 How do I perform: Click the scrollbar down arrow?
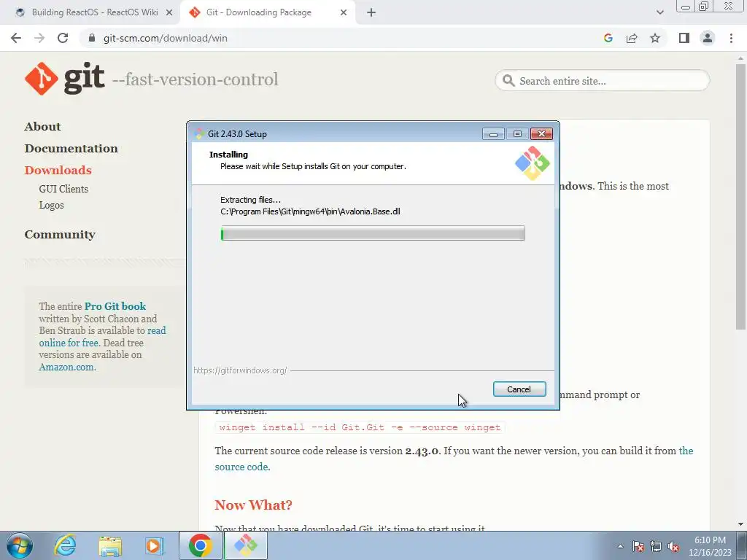pyautogui.click(x=740, y=524)
